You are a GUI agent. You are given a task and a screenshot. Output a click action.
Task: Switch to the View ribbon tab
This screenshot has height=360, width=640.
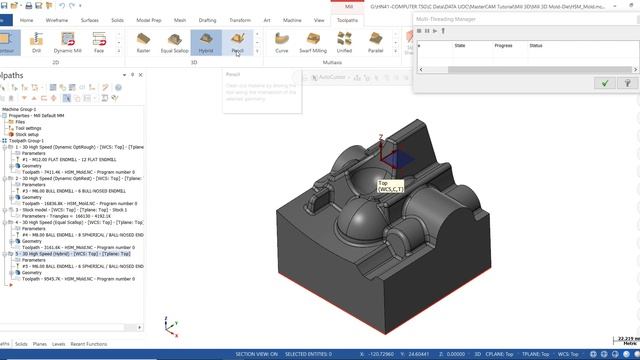319,20
